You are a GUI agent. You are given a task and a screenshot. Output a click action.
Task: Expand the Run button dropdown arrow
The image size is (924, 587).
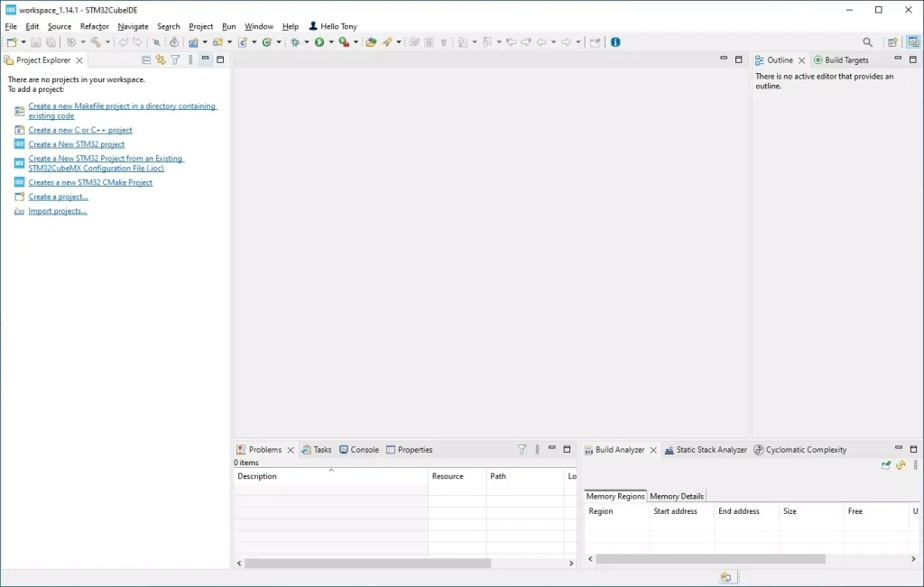click(x=331, y=42)
